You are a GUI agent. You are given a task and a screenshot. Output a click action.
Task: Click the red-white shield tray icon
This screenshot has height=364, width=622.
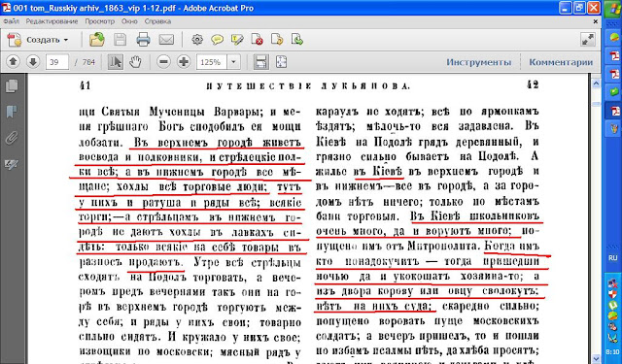click(613, 294)
